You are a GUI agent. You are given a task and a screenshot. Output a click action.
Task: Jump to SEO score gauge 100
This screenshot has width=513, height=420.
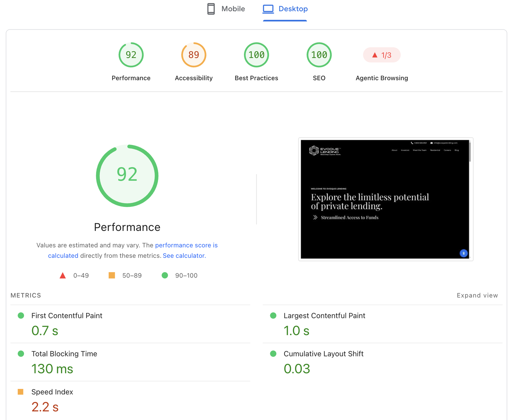(319, 55)
